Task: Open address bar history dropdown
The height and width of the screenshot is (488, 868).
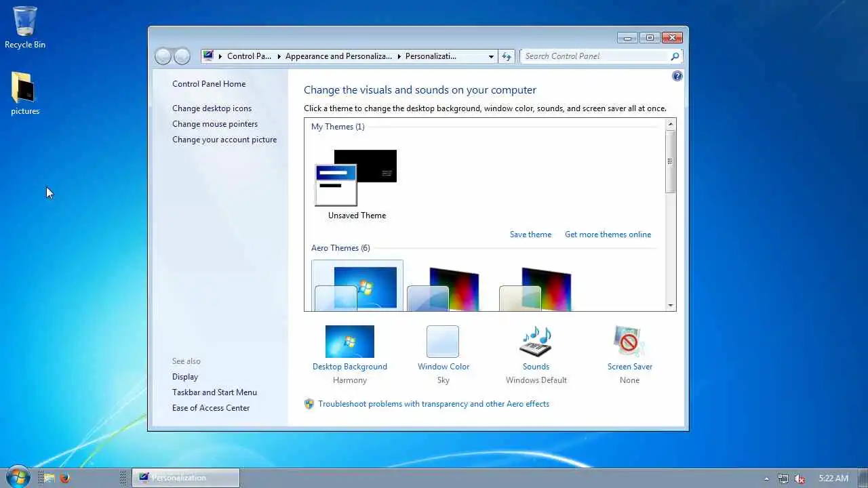Action: [491, 56]
